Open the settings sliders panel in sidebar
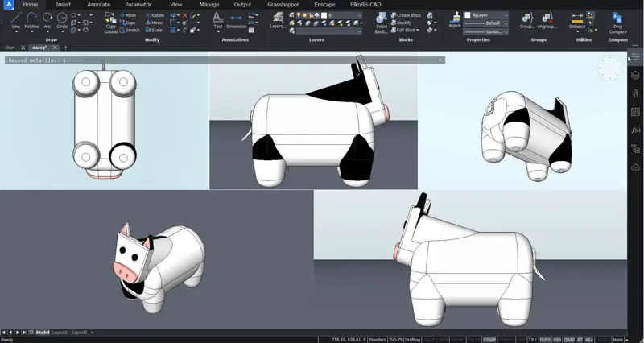This screenshot has height=343, width=644. point(635,56)
